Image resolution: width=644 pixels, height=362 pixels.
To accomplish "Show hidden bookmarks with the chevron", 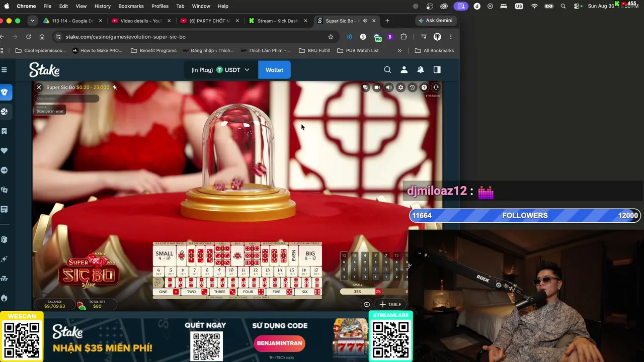I will click(x=400, y=50).
